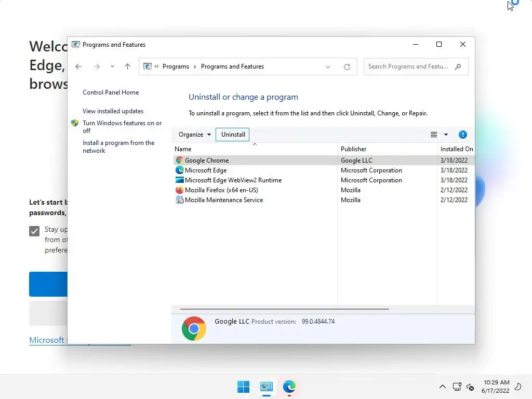Click the muted volume tray icon
The height and width of the screenshot is (399, 532).
tap(470, 387)
